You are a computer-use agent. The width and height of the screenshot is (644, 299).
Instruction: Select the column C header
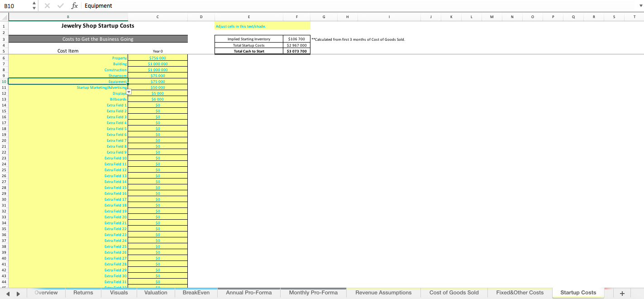point(157,16)
